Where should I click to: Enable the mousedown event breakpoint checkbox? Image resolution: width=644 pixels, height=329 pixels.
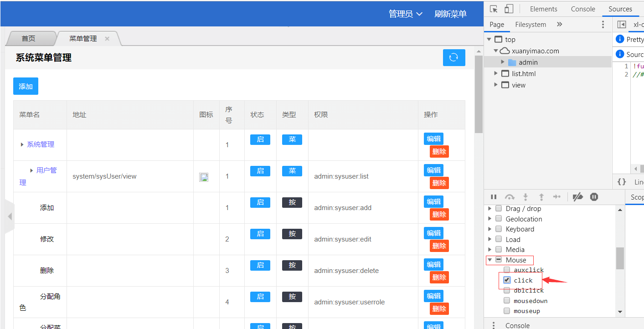point(507,301)
